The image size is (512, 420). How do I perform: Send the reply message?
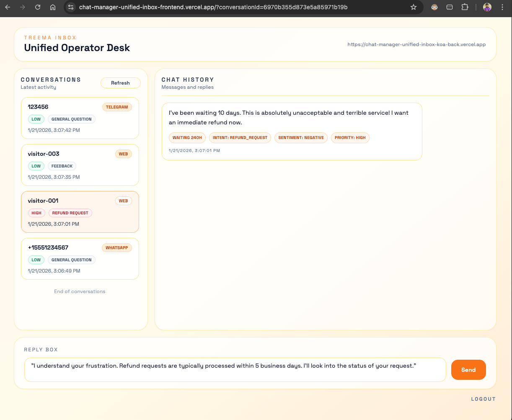468,370
